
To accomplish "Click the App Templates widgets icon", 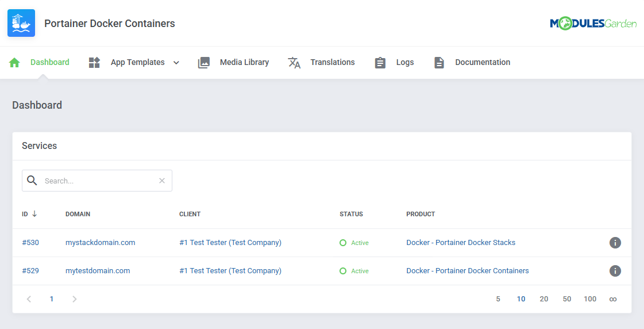I will click(94, 63).
